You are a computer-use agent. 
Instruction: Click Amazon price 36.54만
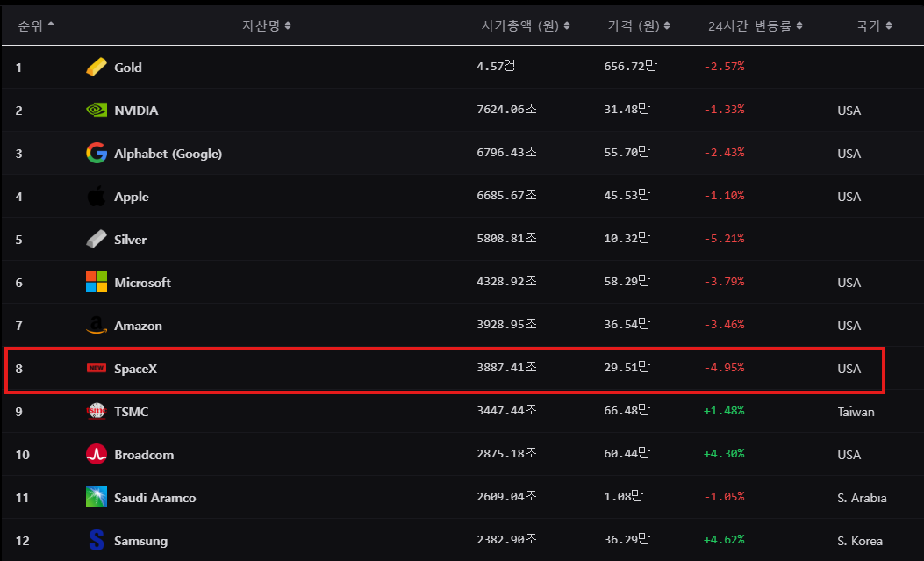[627, 324]
